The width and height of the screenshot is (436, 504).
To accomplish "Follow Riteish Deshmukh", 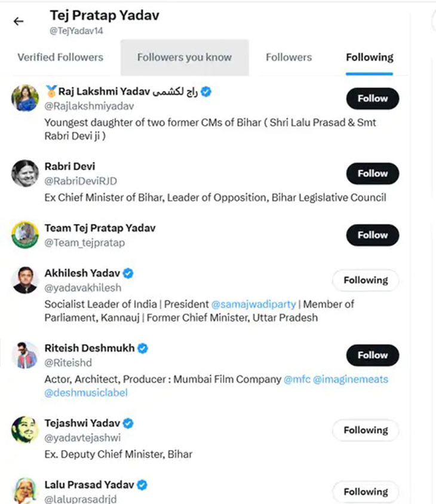I will tap(373, 355).
